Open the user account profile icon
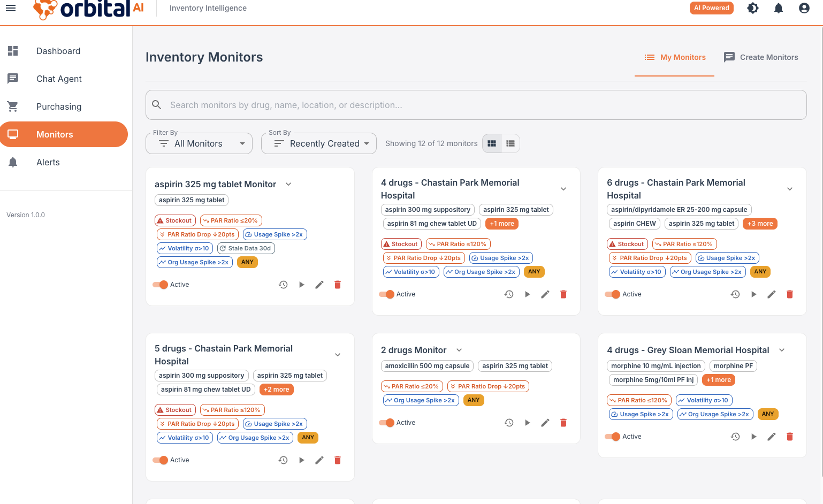 804,8
